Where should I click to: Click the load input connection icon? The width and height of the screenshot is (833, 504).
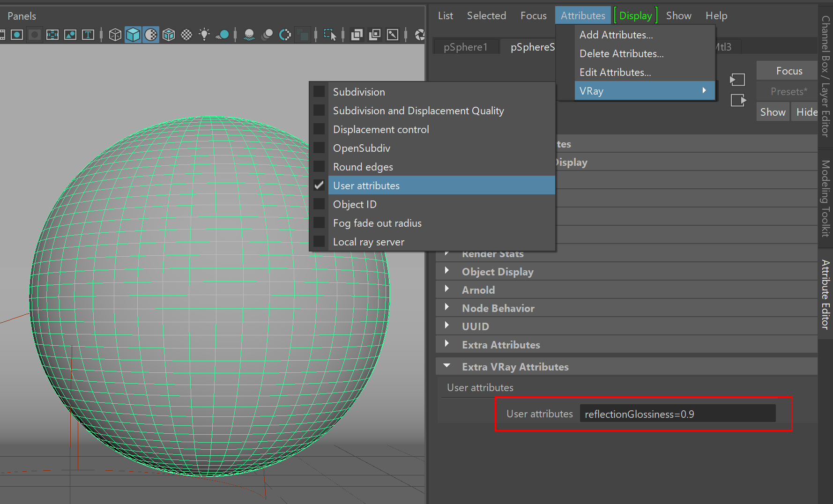click(737, 80)
